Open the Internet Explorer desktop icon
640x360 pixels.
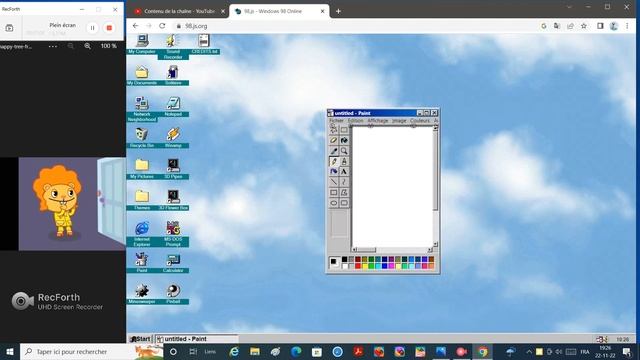142,233
